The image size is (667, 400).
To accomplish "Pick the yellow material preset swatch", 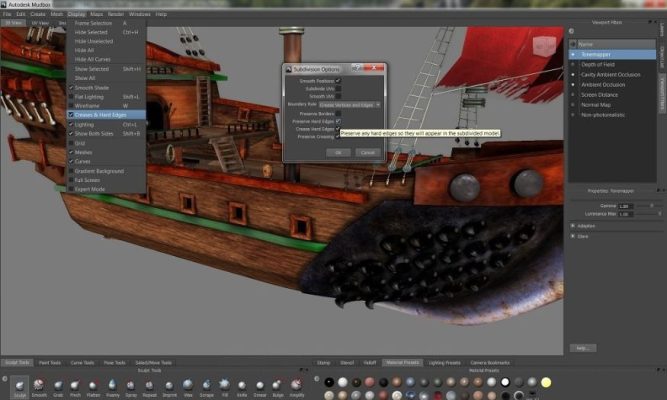I will click(547, 382).
